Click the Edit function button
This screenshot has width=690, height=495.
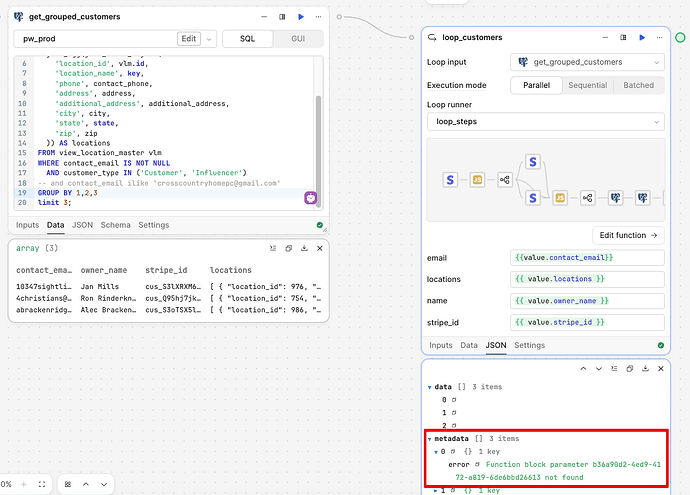tap(628, 235)
